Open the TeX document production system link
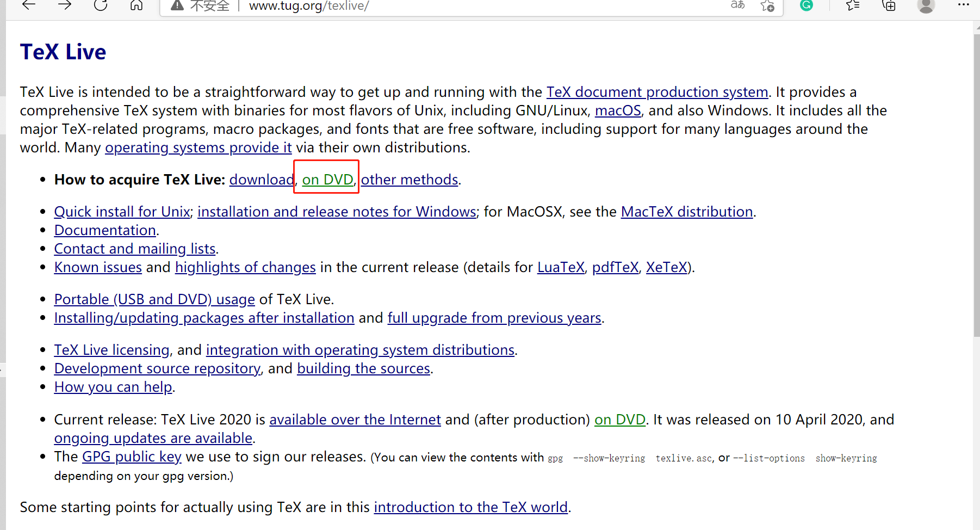This screenshot has height=530, width=980. click(x=657, y=92)
